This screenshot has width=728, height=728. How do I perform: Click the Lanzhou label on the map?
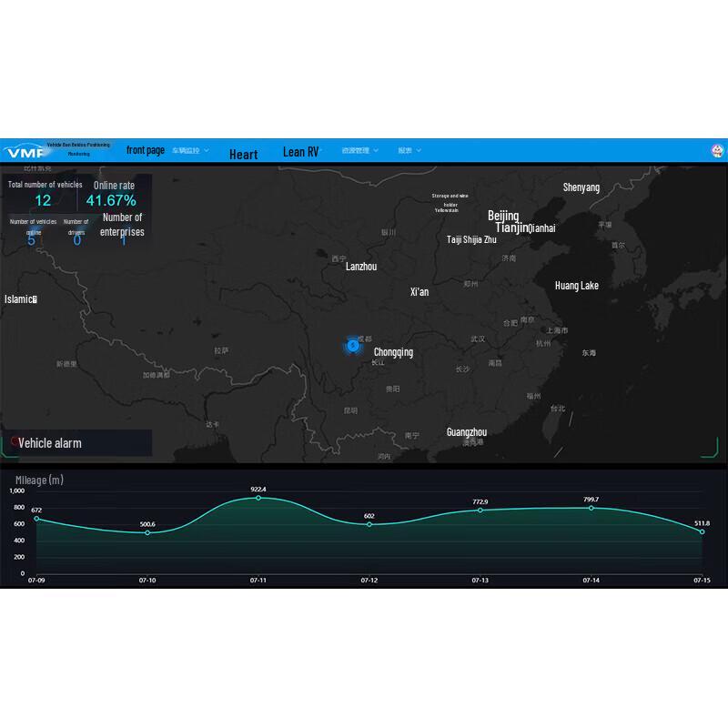pos(361,267)
